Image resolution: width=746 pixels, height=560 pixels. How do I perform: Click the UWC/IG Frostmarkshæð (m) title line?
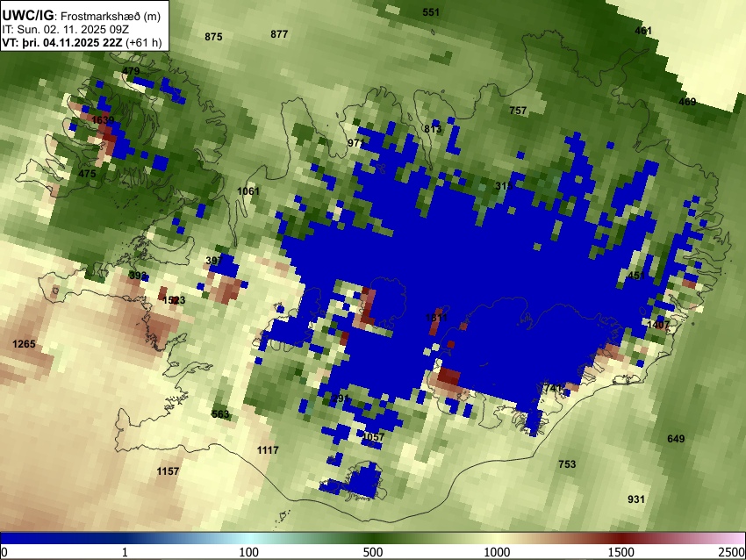[x=82, y=16]
